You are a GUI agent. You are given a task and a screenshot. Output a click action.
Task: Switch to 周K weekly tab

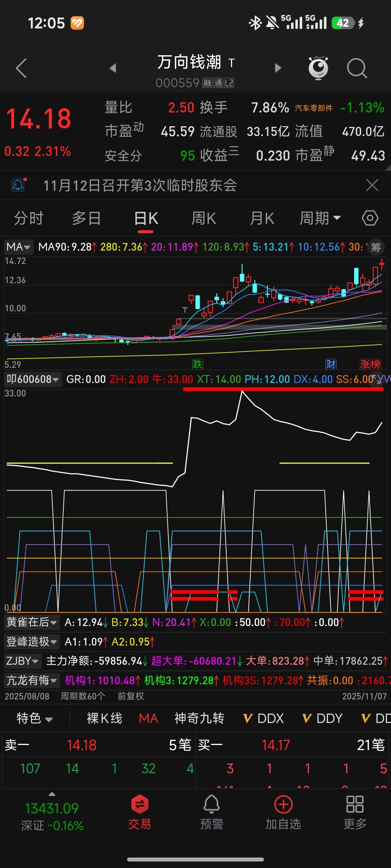(x=204, y=218)
